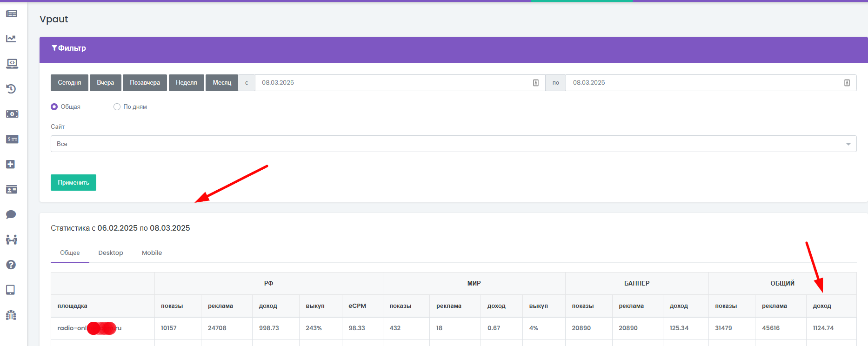The image size is (868, 346).
Task: Open the ID card profile sidebar icon
Action: click(x=12, y=189)
